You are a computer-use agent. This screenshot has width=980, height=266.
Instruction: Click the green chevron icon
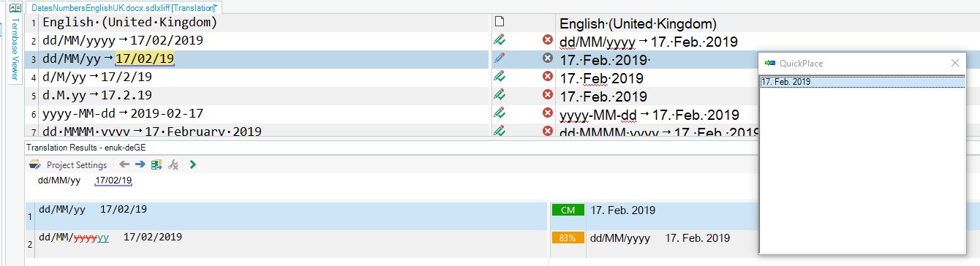click(192, 165)
